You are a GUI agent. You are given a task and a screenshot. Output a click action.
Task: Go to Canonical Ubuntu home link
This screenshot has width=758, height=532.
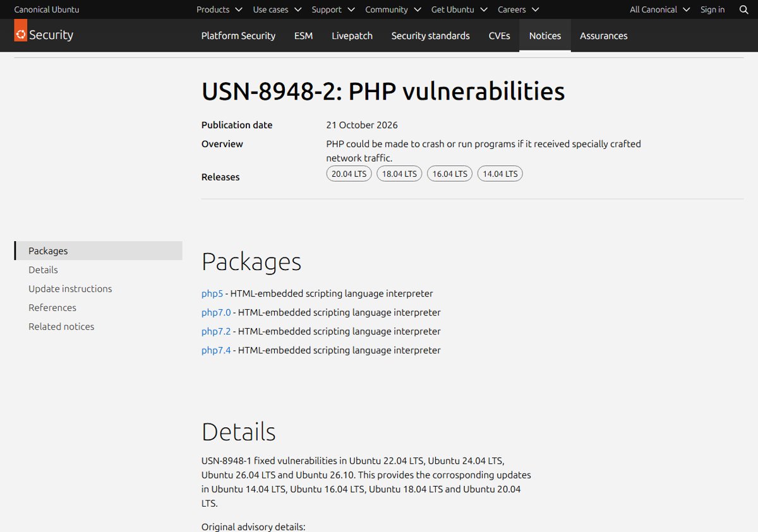[47, 9]
